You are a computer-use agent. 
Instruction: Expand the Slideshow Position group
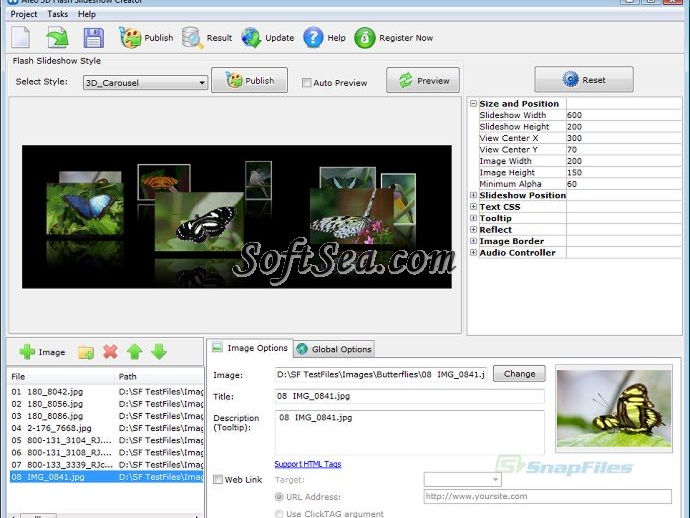click(x=473, y=195)
